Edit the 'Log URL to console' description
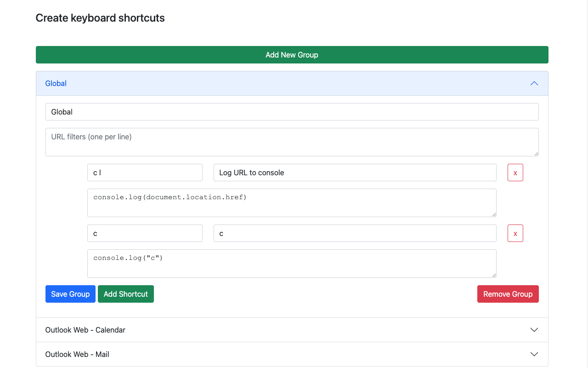Screen dimensions: 588x368 pyautogui.click(x=355, y=172)
